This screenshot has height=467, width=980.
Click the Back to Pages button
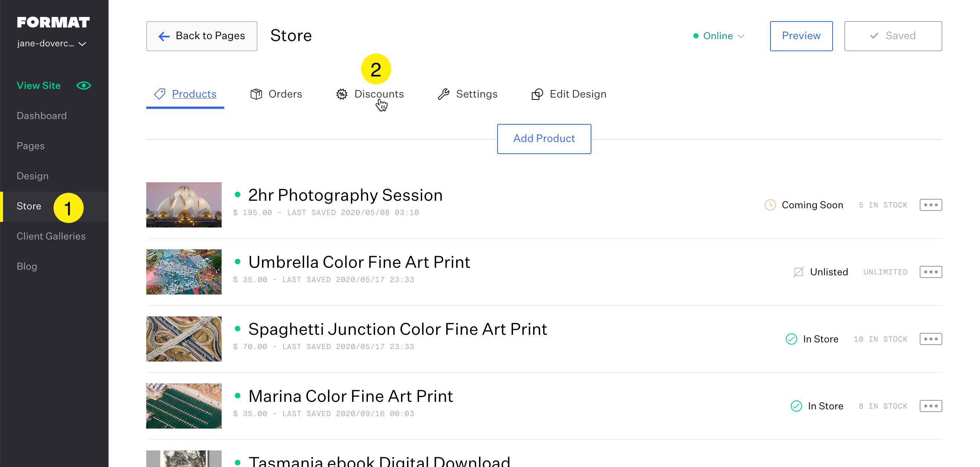[x=202, y=36]
